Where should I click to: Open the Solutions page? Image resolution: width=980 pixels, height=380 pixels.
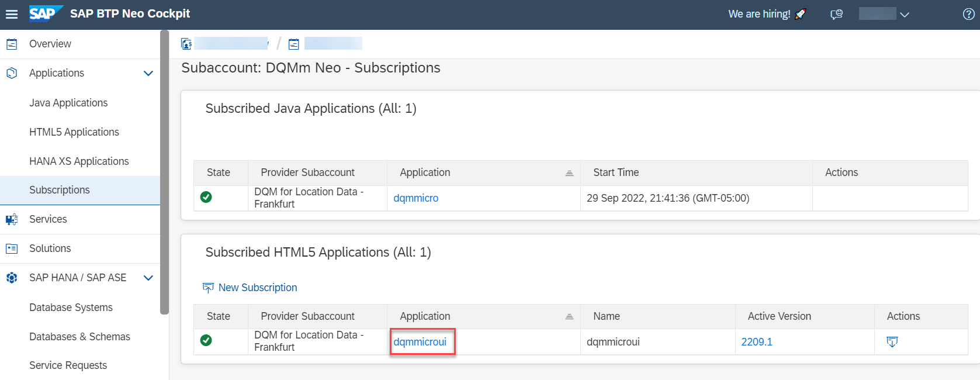(x=50, y=248)
